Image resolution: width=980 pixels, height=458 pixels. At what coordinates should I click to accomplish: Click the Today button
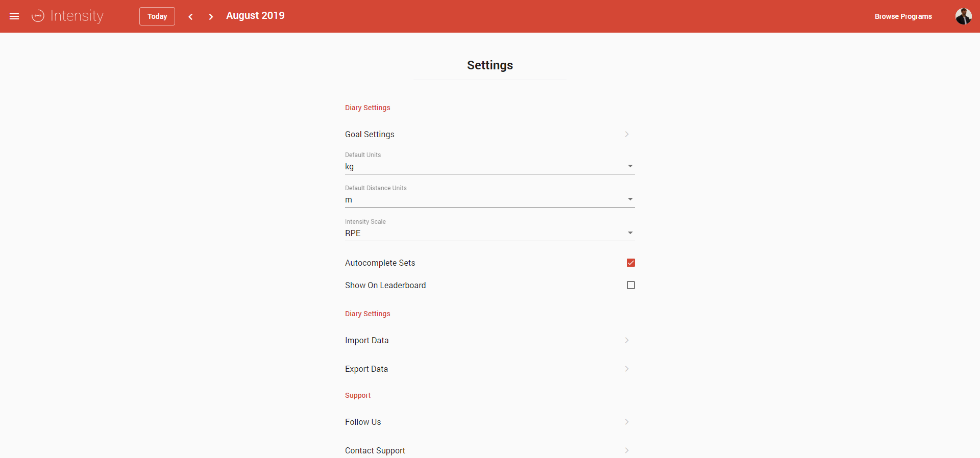(x=157, y=16)
